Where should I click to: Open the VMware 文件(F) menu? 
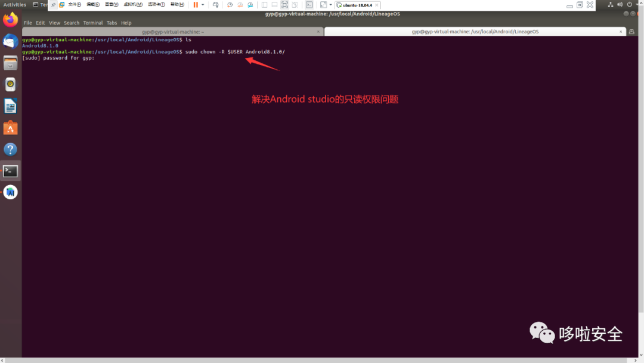click(x=75, y=5)
